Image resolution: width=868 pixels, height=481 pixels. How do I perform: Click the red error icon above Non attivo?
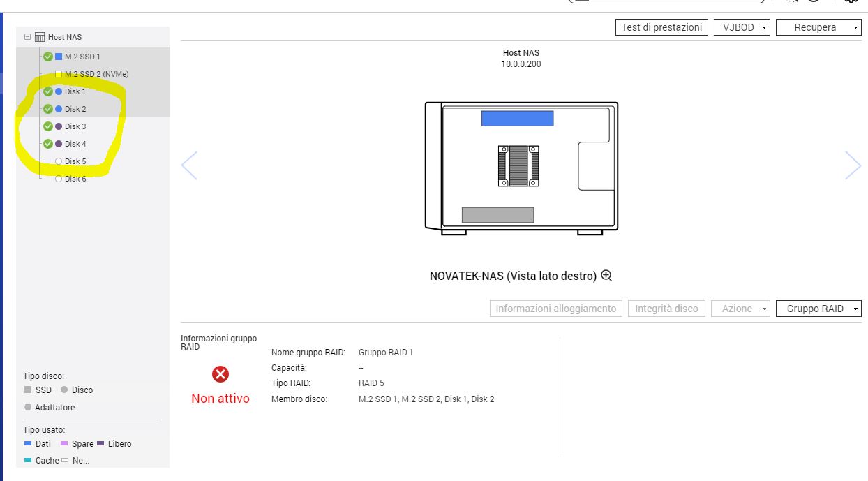(x=220, y=375)
